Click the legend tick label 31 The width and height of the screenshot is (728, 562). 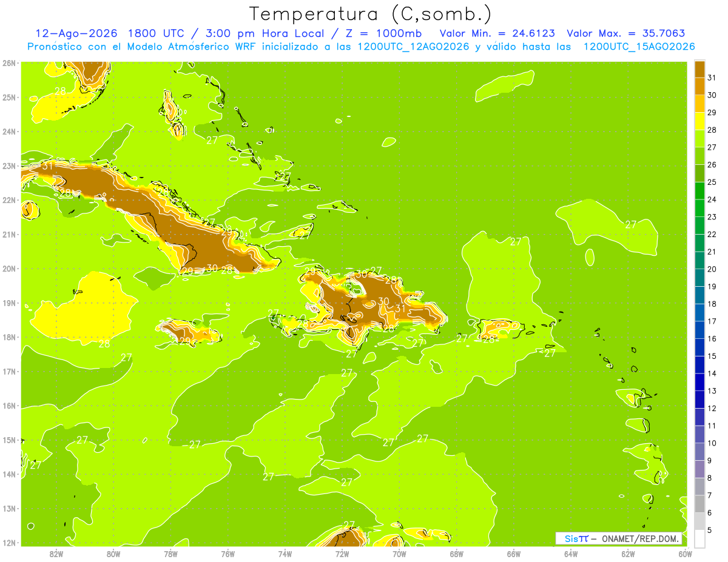click(712, 77)
